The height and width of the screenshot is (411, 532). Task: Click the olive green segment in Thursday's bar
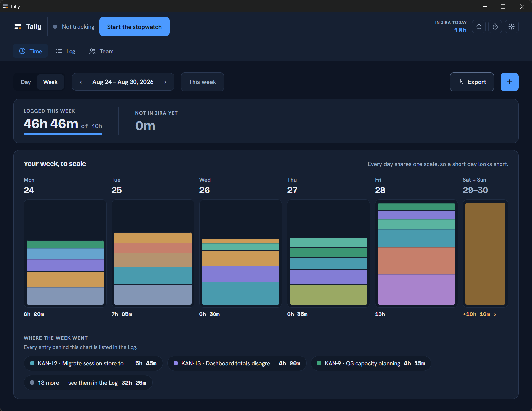(x=328, y=294)
